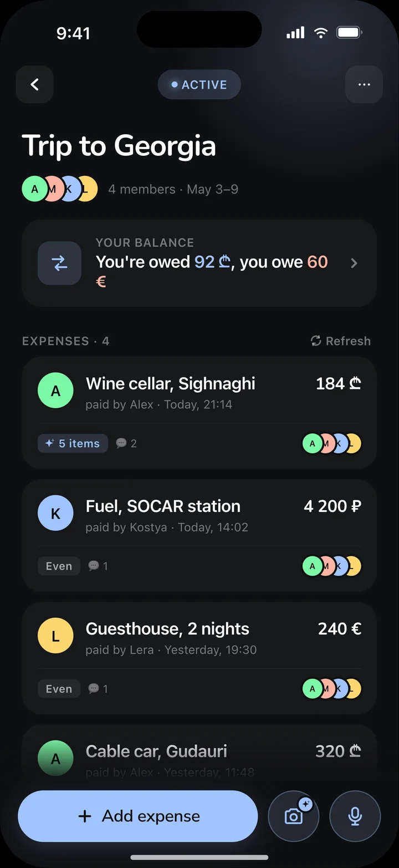Screen dimensions: 399x868
Task: Tap the receipt camera scan icon
Action: tap(294, 816)
